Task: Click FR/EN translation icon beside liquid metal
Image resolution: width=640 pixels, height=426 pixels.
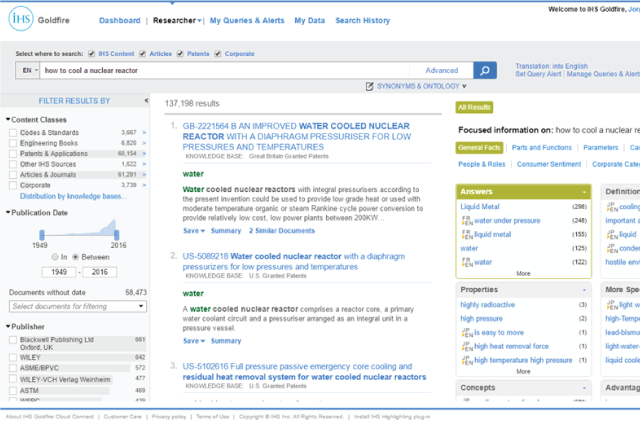Action: point(467,235)
